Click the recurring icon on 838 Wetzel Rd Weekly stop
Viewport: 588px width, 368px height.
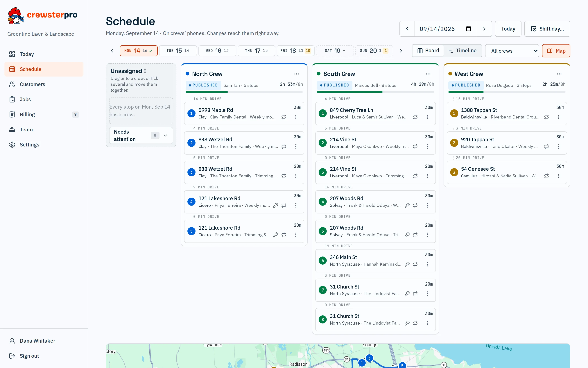pos(284,146)
